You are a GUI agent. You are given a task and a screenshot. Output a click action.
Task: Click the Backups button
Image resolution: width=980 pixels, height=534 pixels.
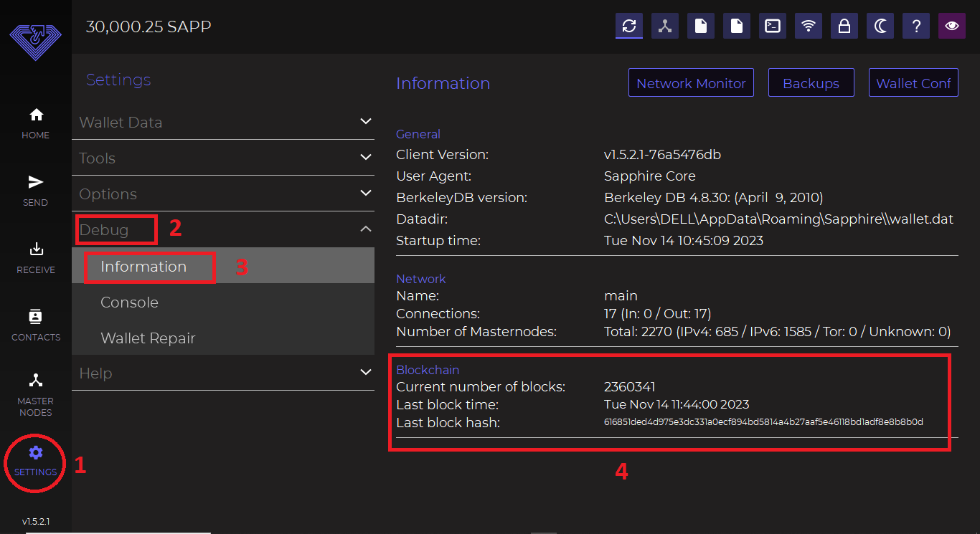pos(811,83)
